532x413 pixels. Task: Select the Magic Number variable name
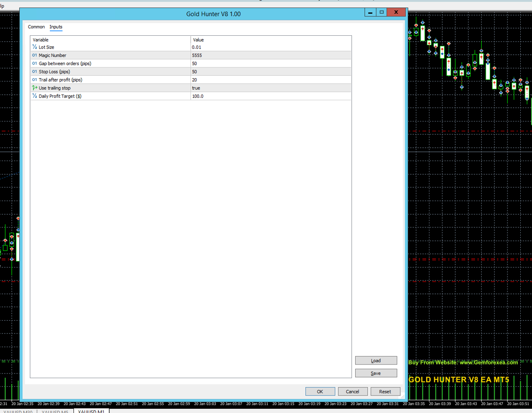(x=53, y=56)
